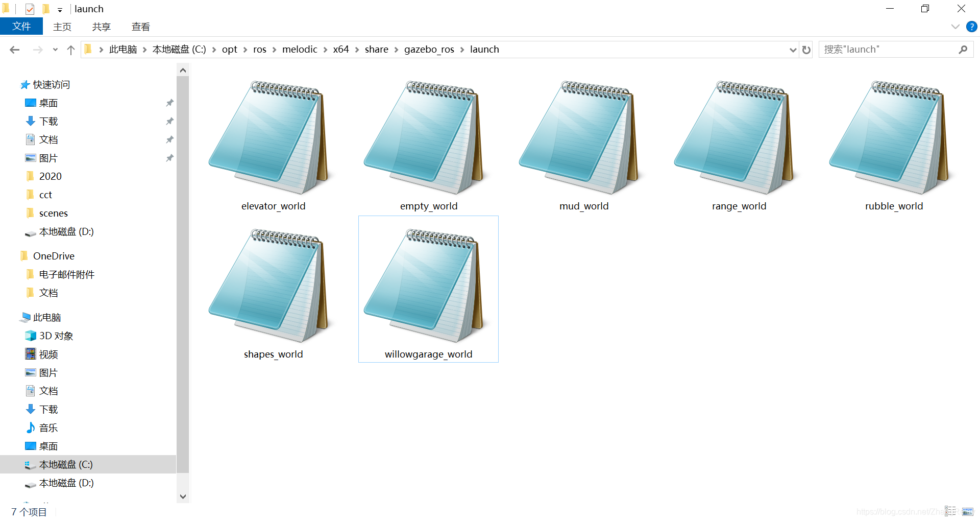This screenshot has height=521, width=980.
Task: Open 桌面 under quick access
Action: pyautogui.click(x=48, y=103)
